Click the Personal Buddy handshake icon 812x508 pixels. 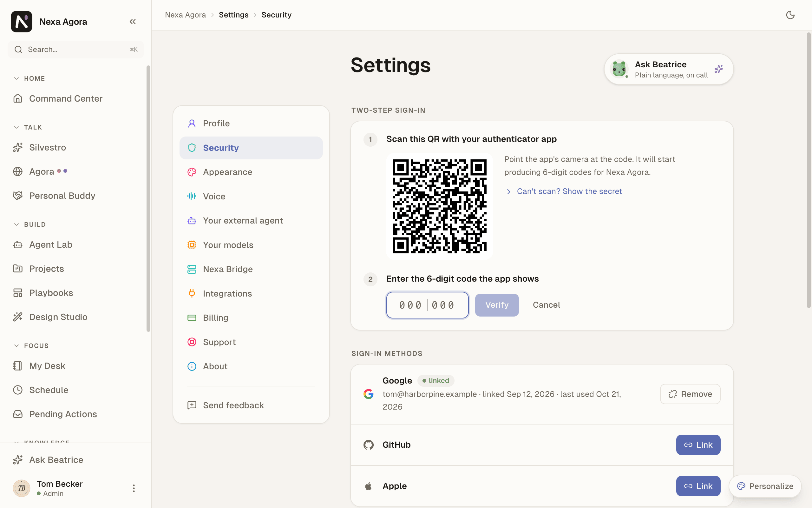point(18,196)
